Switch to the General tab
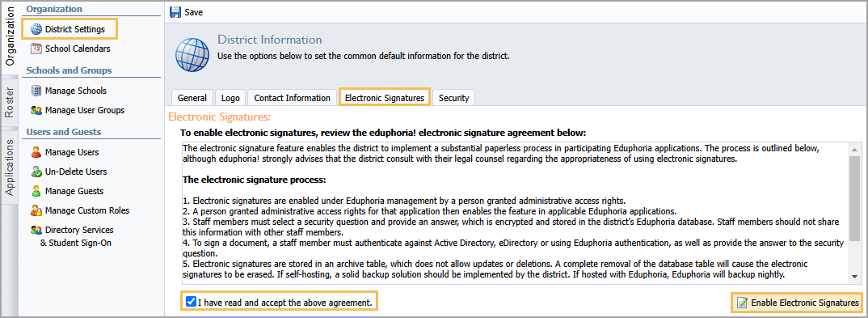 (x=192, y=98)
